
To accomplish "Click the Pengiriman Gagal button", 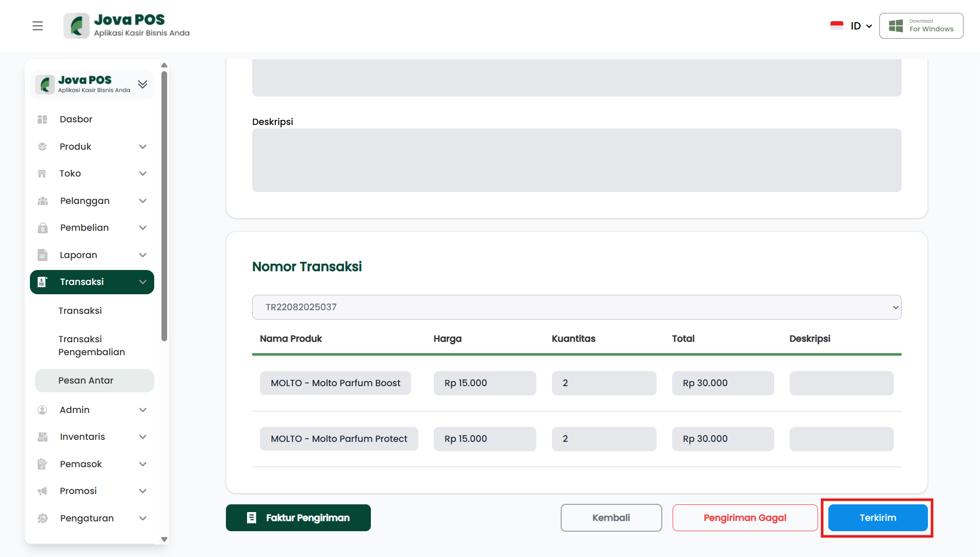I will (x=744, y=518).
